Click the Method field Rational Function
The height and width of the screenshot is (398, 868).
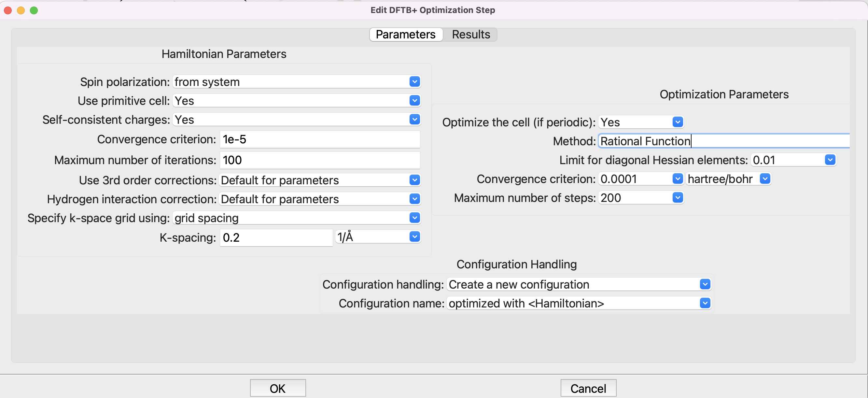click(724, 141)
